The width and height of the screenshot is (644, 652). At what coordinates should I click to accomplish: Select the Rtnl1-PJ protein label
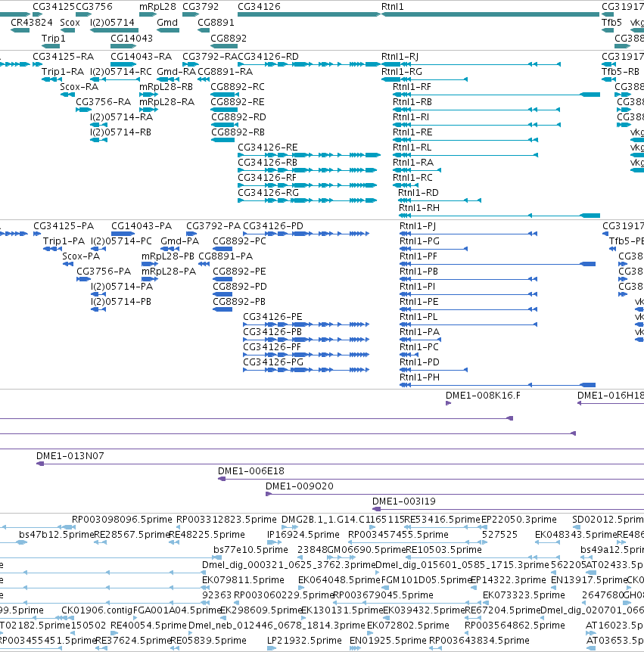click(x=417, y=226)
